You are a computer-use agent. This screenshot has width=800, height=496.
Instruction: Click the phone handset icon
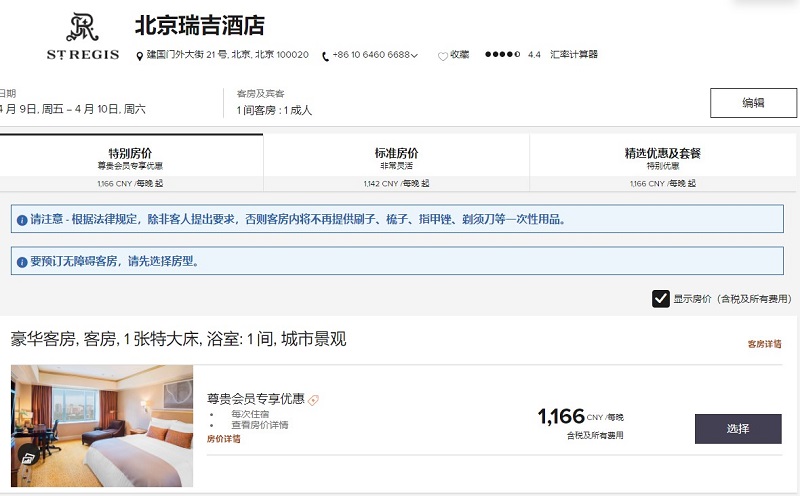(x=325, y=56)
